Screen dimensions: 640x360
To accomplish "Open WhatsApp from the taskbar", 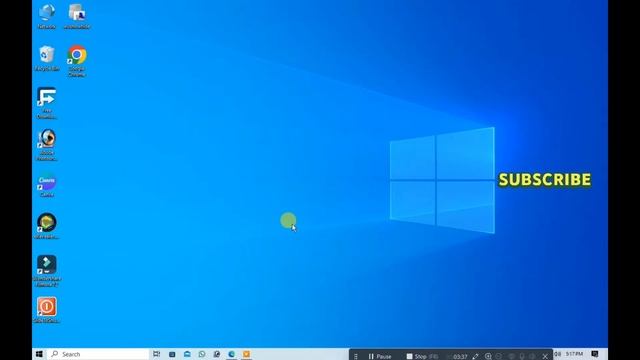I will [x=202, y=354].
